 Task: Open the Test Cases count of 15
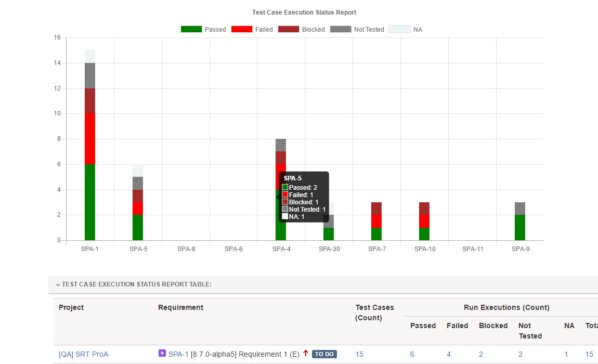pos(359,354)
